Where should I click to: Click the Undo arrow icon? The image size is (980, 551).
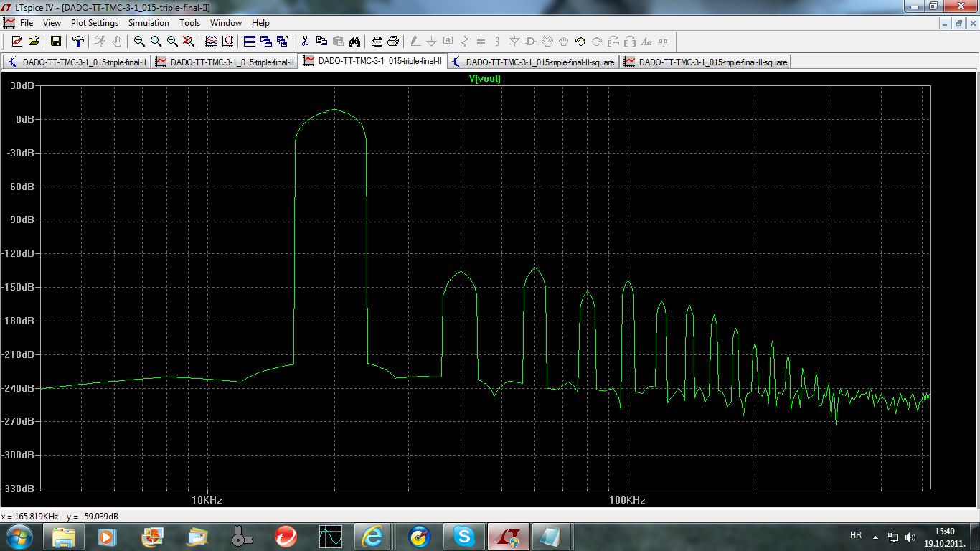click(x=580, y=42)
